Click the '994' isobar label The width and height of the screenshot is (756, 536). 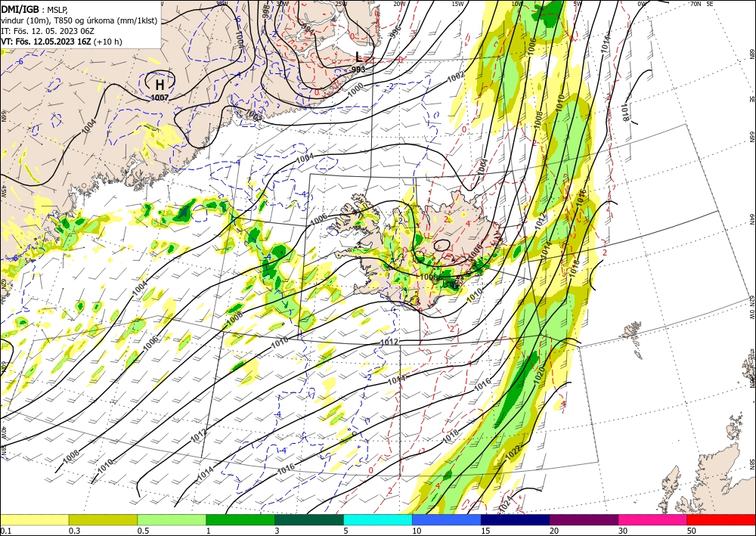click(x=307, y=30)
